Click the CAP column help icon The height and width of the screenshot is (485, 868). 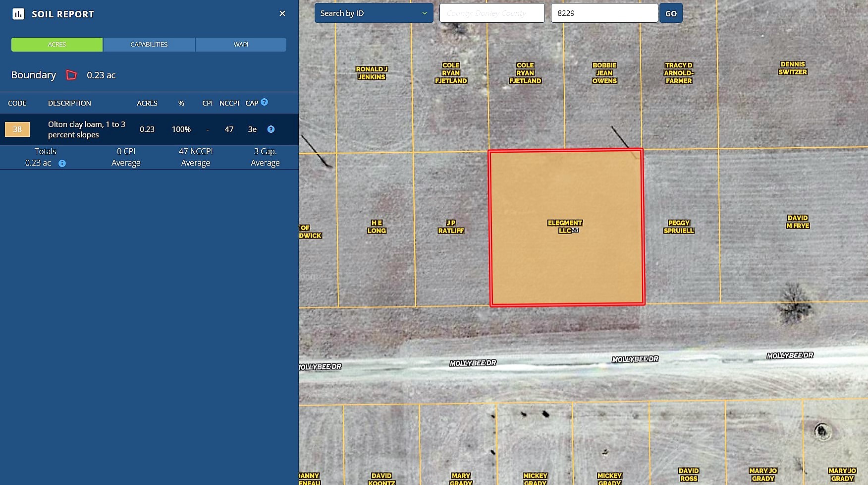(x=265, y=102)
